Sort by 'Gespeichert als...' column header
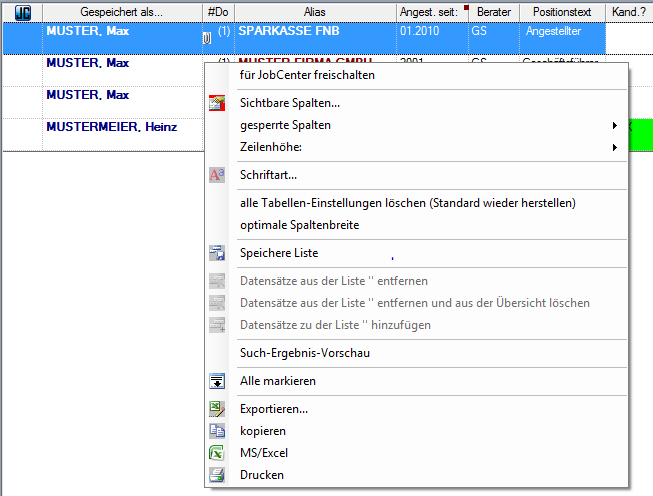653x496 pixels. point(122,12)
